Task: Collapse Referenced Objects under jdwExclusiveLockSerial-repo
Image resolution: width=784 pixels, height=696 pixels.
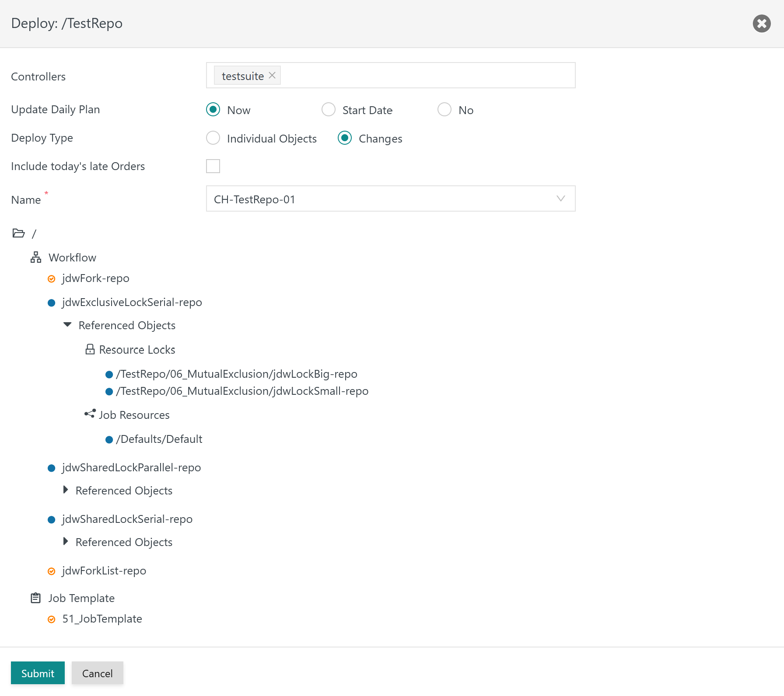Action: click(67, 325)
